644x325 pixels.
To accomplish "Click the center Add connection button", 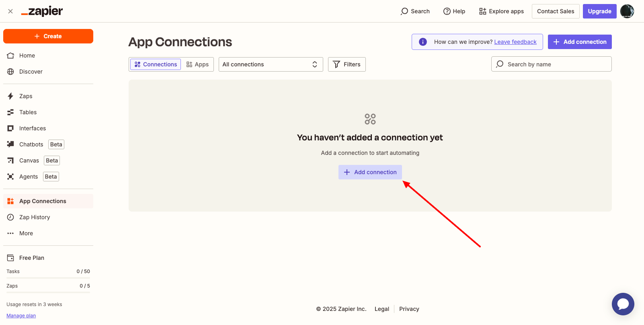I will pyautogui.click(x=370, y=172).
